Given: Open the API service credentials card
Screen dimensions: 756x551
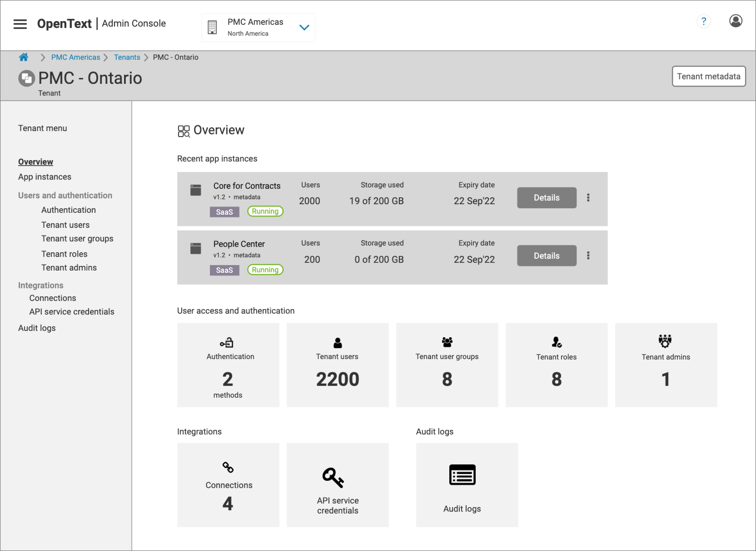Looking at the screenshot, I should [x=338, y=485].
